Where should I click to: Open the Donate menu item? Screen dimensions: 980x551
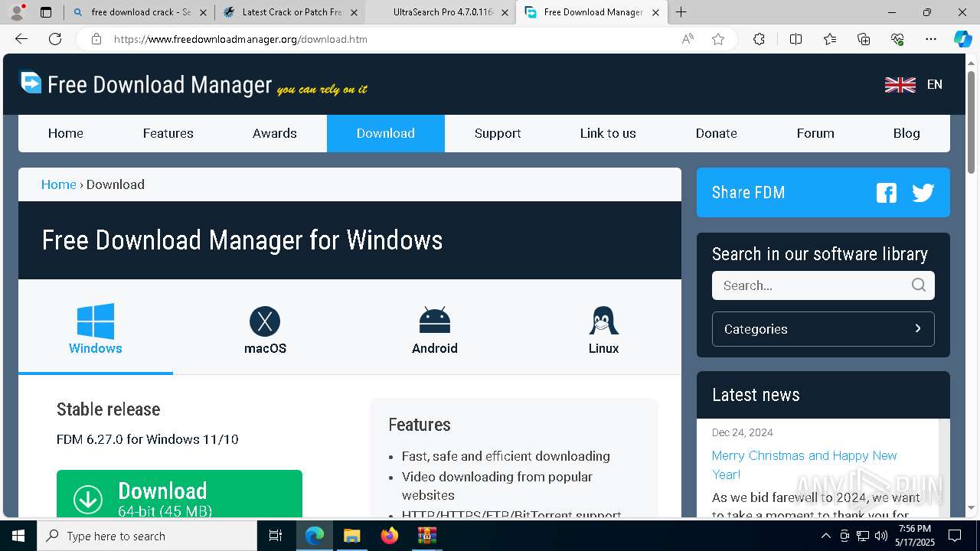(x=717, y=133)
